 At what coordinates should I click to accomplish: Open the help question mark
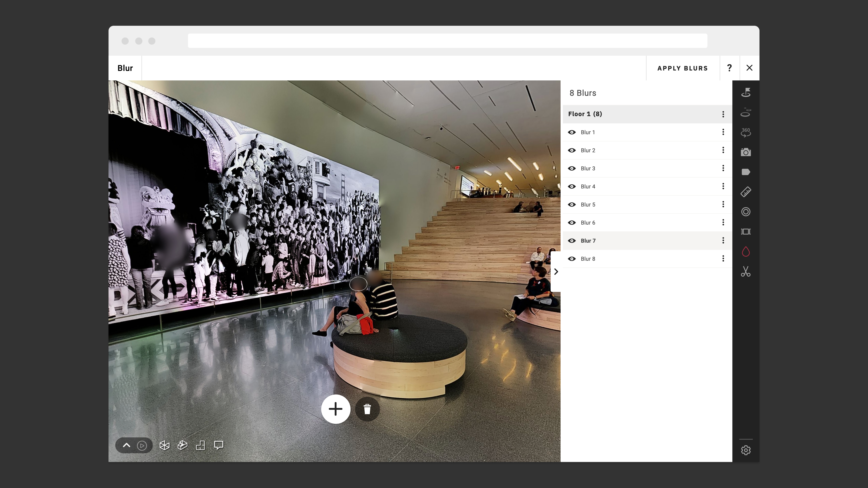tap(729, 68)
